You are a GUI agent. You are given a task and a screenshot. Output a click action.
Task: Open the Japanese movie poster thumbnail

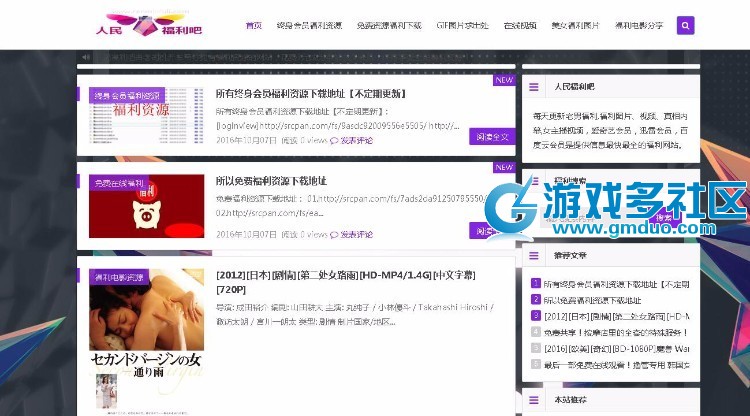[x=146, y=341]
